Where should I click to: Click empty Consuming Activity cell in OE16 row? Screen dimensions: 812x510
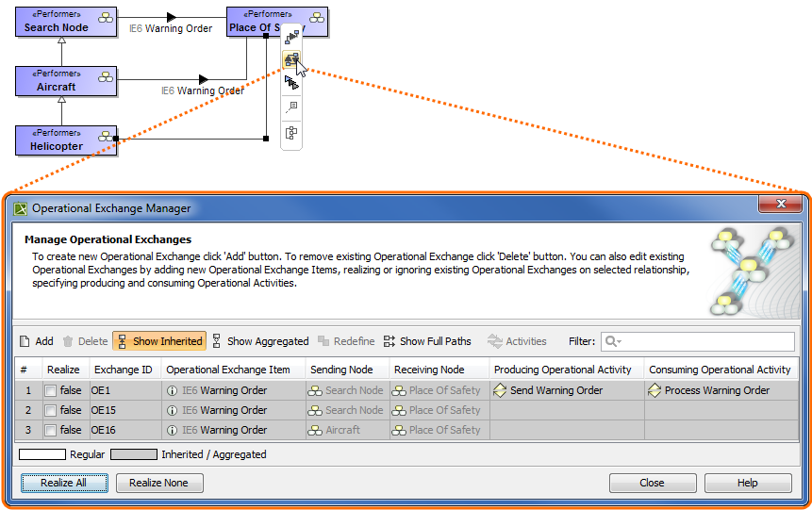721,430
